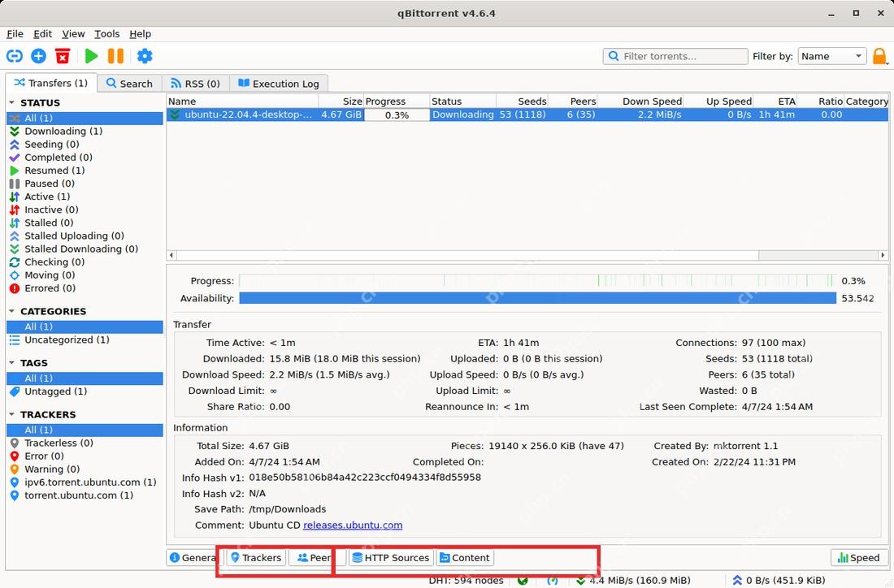The image size is (894, 588).
Task: Collapse the TRACKERS section
Action: pos(12,414)
